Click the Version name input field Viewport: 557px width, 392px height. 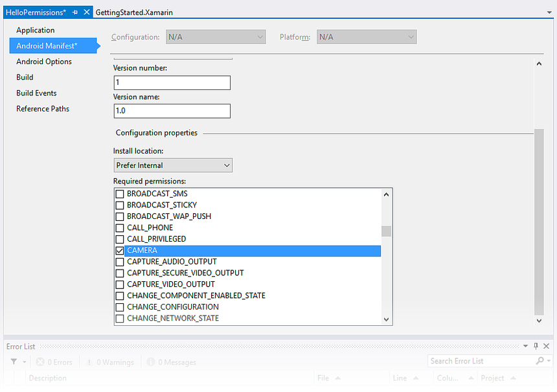point(172,111)
